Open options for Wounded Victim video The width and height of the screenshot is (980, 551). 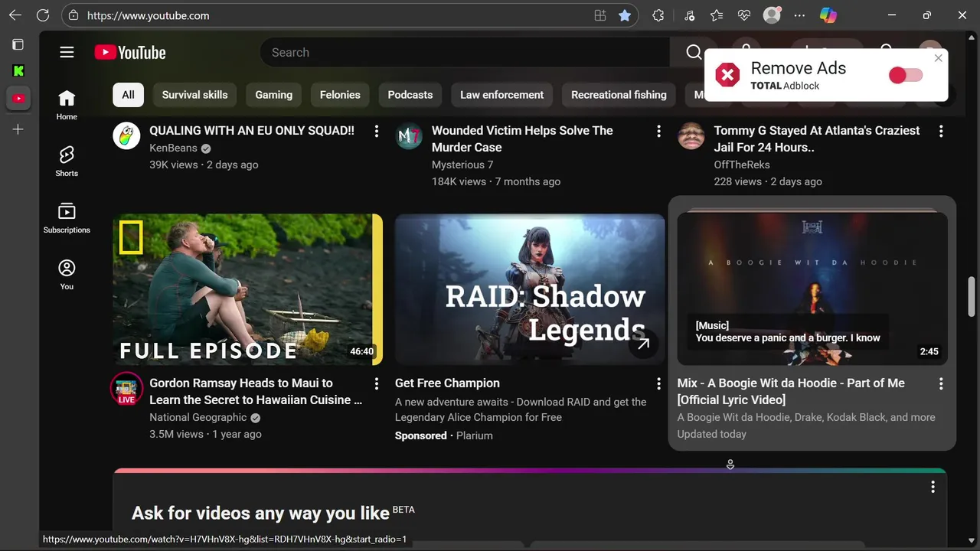click(658, 132)
